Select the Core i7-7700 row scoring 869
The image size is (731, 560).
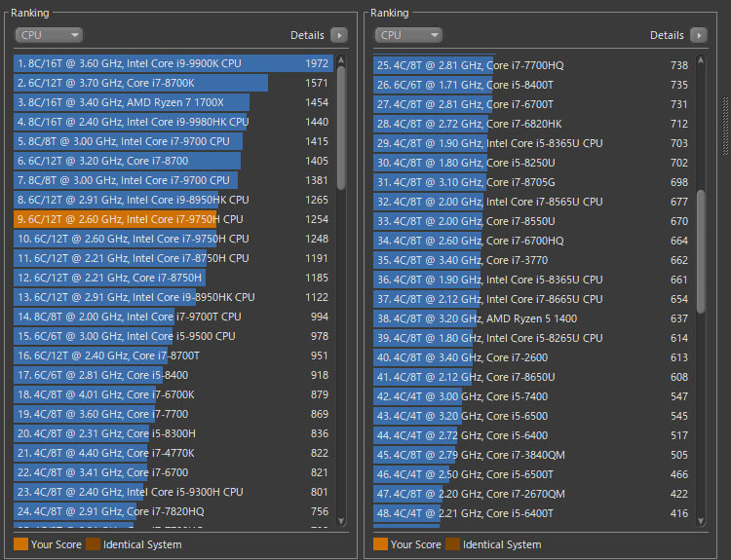click(x=173, y=414)
